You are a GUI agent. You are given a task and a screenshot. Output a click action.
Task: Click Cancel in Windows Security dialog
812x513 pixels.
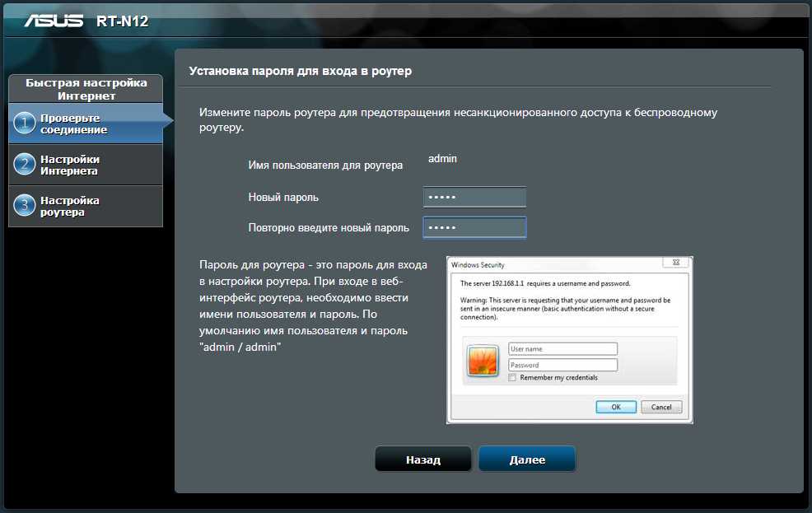661,407
